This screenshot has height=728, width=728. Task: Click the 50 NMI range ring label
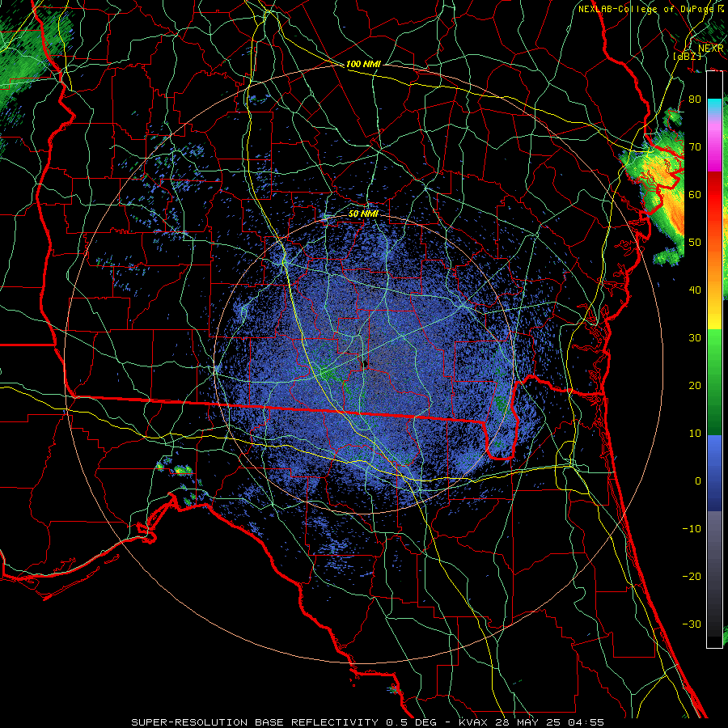tap(363, 214)
